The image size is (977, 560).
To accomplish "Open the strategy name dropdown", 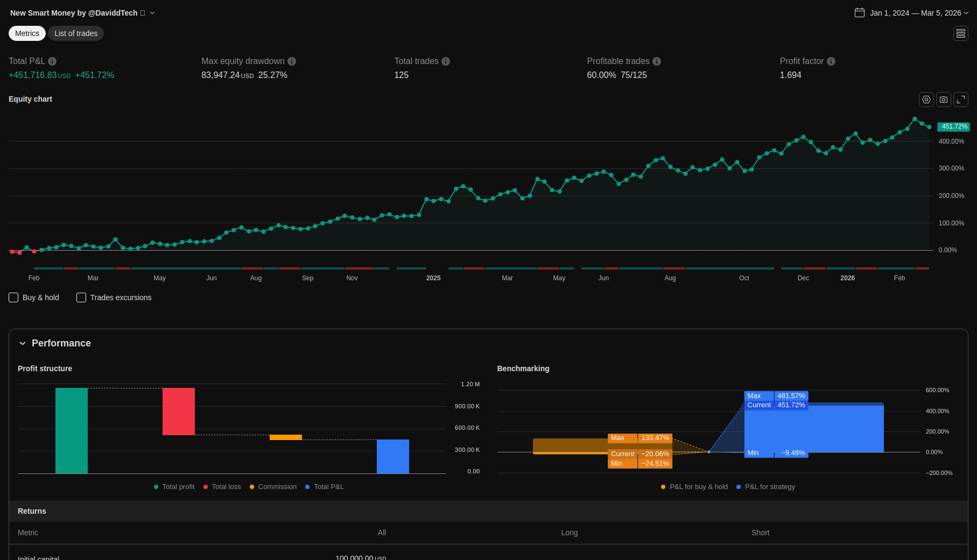I will (x=152, y=13).
